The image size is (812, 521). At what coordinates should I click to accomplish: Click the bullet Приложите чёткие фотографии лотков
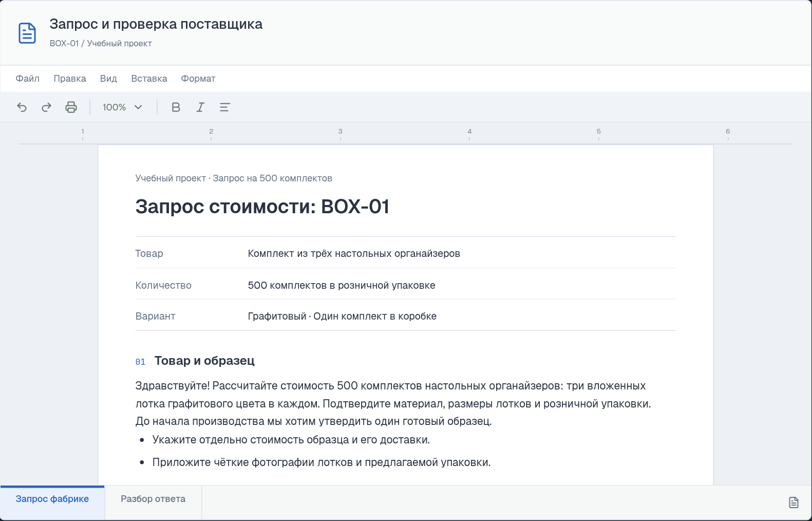tap(322, 462)
